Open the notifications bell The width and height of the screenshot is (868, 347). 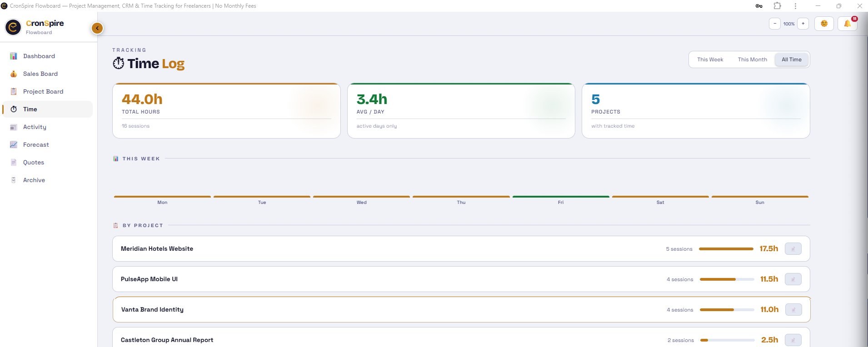point(848,24)
